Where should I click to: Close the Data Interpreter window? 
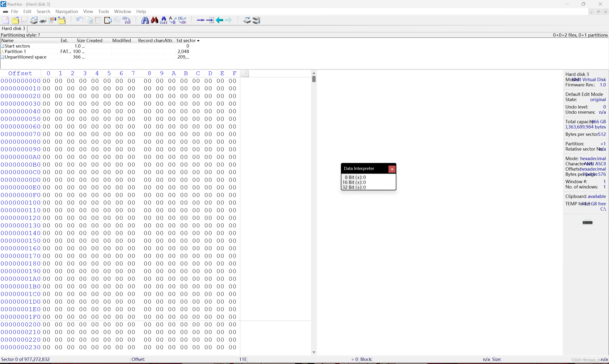point(392,169)
